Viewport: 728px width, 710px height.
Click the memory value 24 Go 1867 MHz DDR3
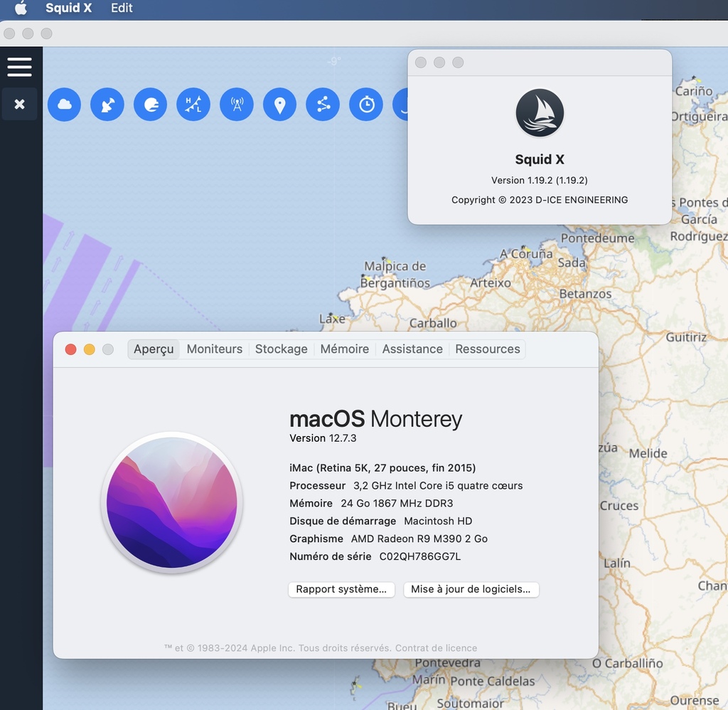(x=397, y=503)
